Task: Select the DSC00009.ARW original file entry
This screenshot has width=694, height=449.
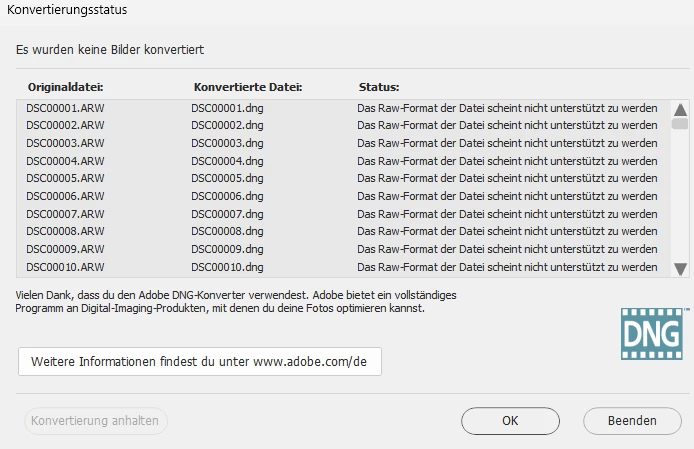Action: pyautogui.click(x=65, y=249)
